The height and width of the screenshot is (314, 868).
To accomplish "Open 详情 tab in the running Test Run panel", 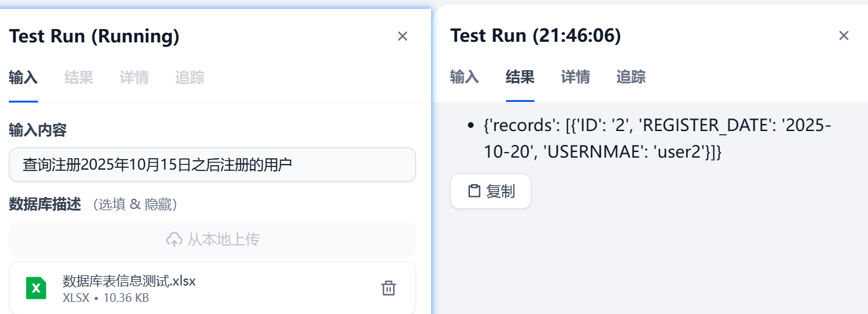I will pos(134,78).
